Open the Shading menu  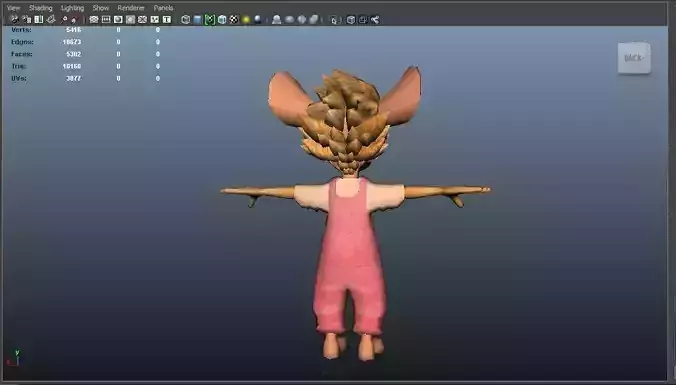(x=41, y=8)
